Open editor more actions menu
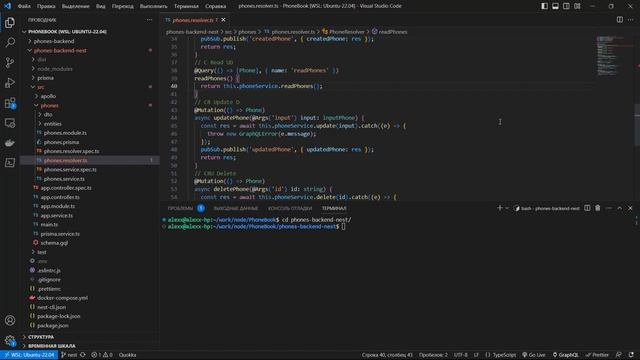The image size is (640, 360). click(x=631, y=20)
